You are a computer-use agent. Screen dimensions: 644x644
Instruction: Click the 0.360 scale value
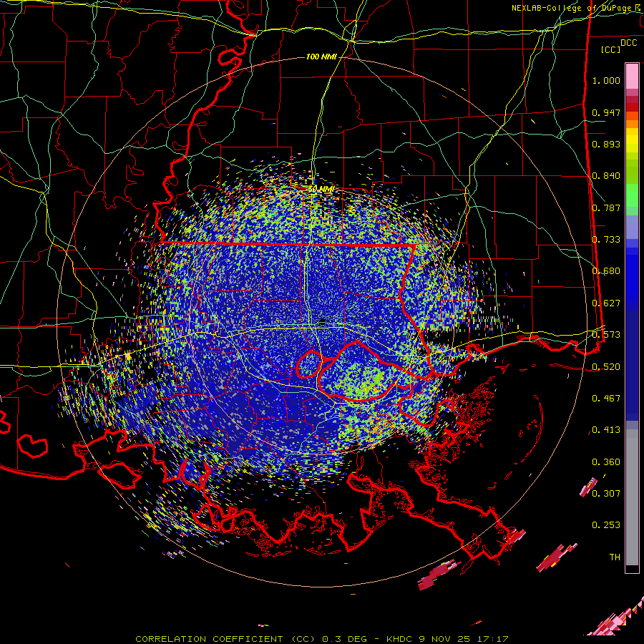606,462
